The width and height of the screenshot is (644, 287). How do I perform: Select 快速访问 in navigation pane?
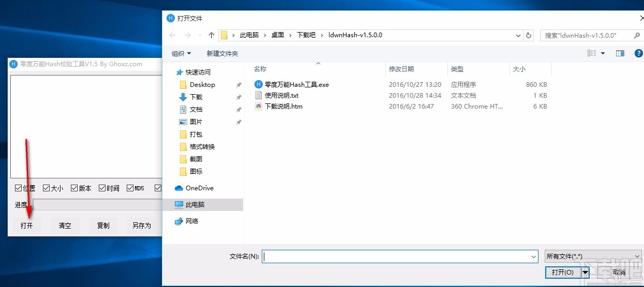click(198, 72)
